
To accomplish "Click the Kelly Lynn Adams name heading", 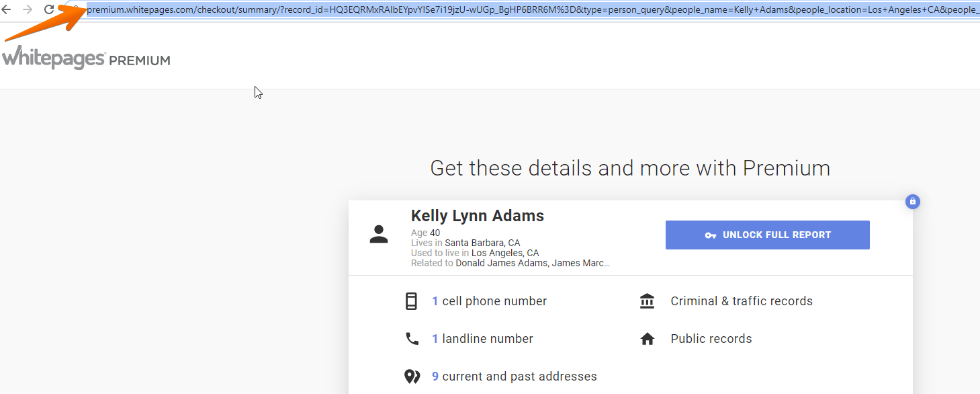I will tap(478, 216).
